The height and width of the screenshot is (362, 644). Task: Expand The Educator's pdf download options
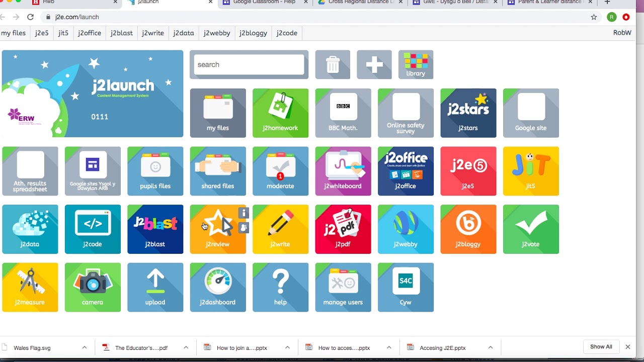[186, 347]
